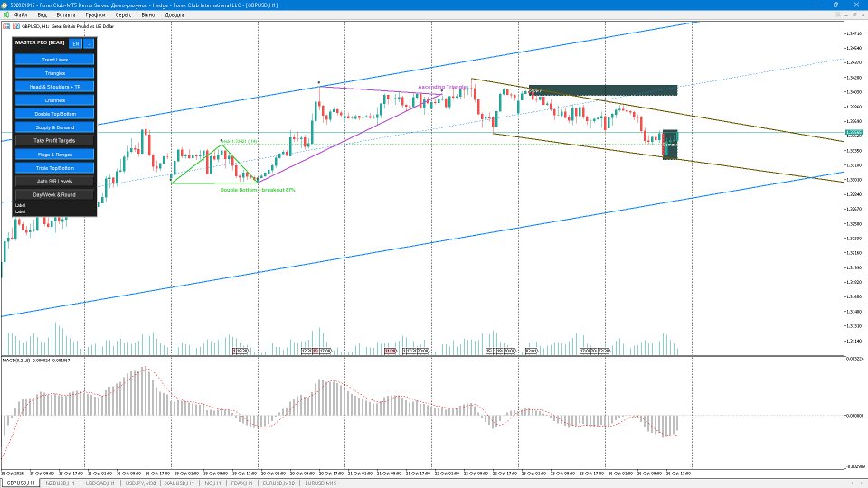Switch to XAUUSD,H1 chart tab
The image size is (868, 488).
pyautogui.click(x=180, y=483)
